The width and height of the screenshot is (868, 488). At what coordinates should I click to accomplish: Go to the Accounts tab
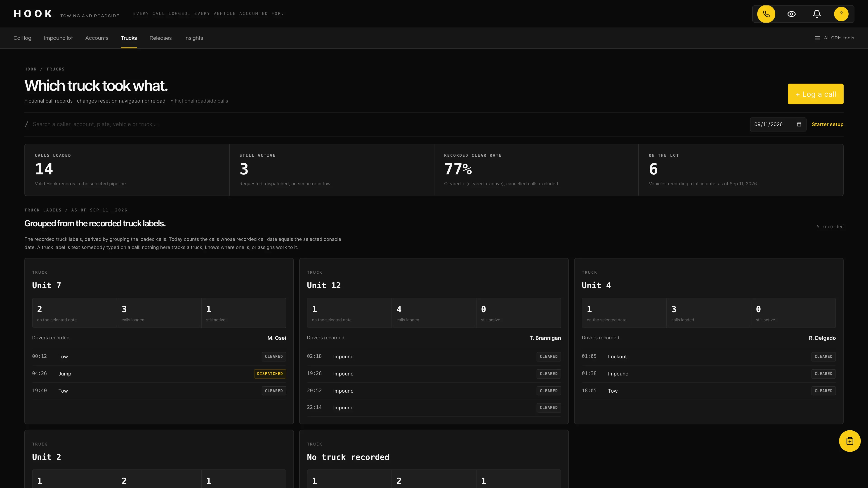click(x=97, y=38)
